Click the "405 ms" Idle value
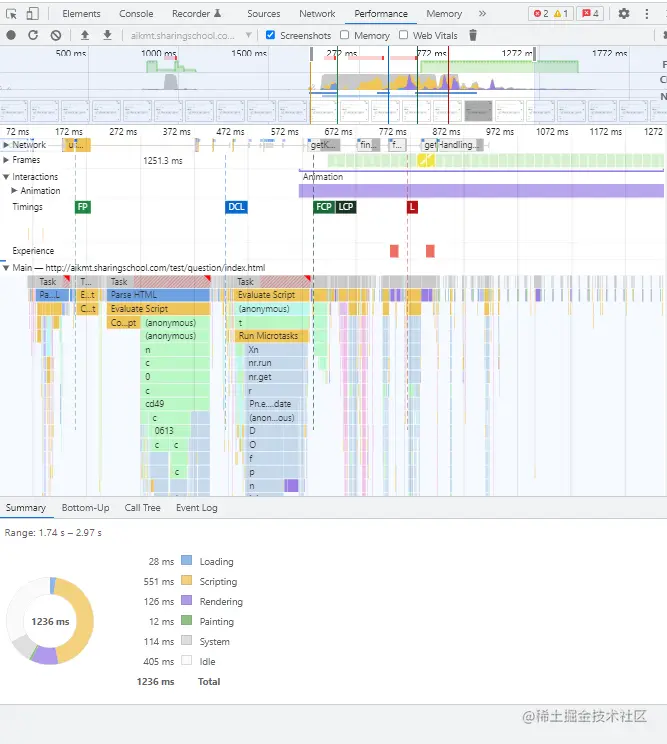 pos(158,661)
